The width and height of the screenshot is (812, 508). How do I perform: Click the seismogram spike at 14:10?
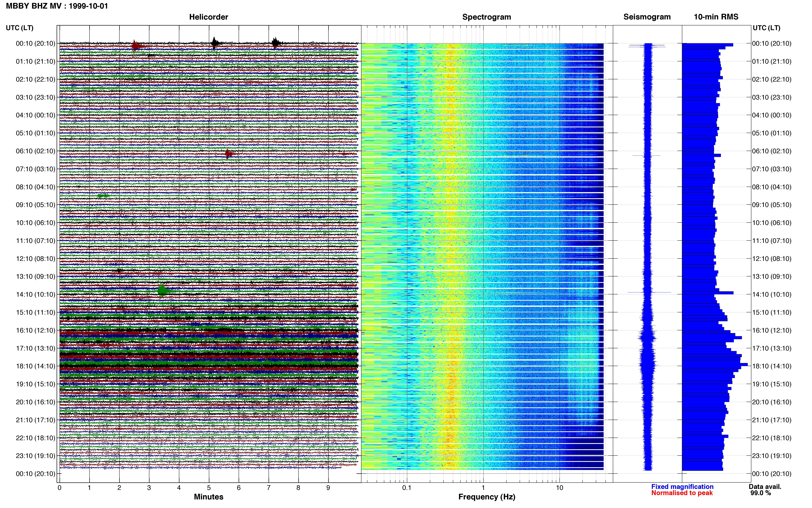tap(649, 292)
